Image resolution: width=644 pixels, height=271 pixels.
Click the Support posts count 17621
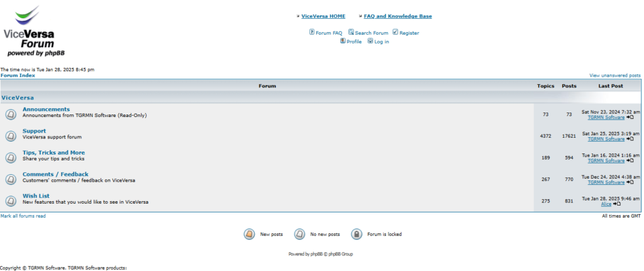[x=569, y=136]
